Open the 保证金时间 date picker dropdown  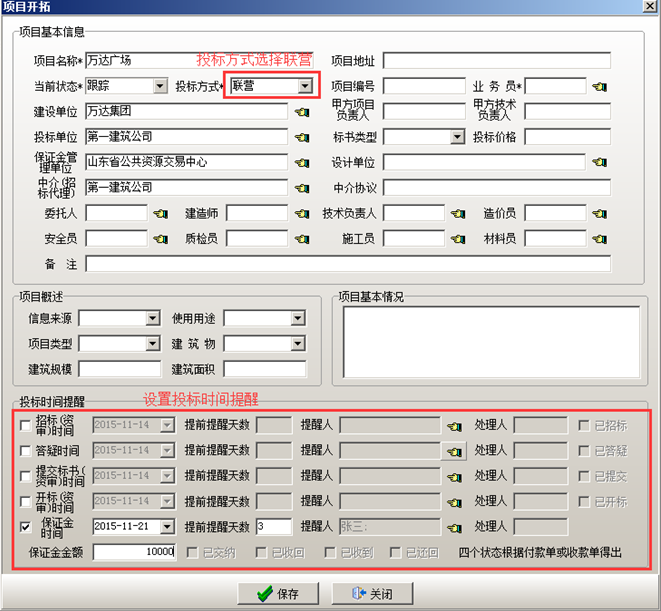[171, 526]
